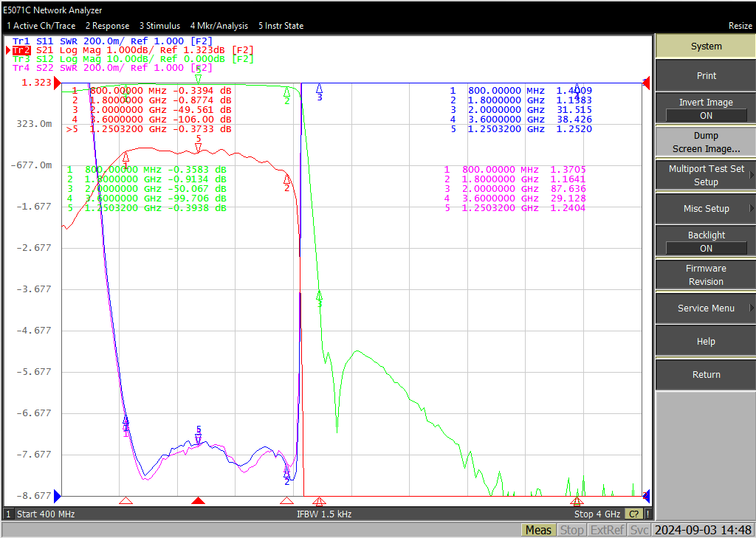
Task: Click the exclamation warning indicator in the status bar
Action: tap(648, 514)
